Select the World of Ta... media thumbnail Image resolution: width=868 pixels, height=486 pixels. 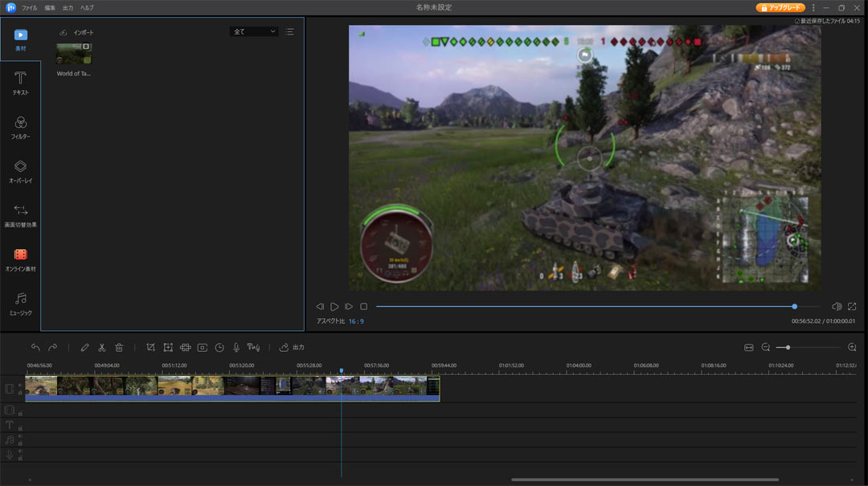(74, 54)
